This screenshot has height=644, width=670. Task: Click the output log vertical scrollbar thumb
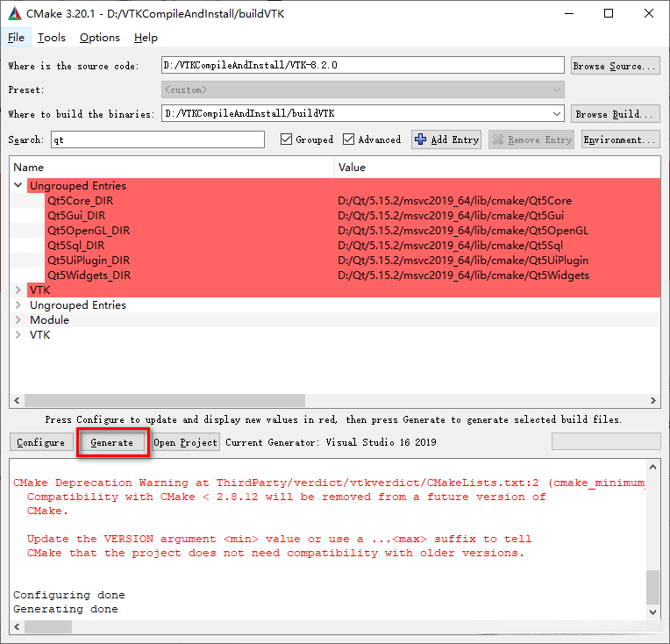tap(652, 587)
